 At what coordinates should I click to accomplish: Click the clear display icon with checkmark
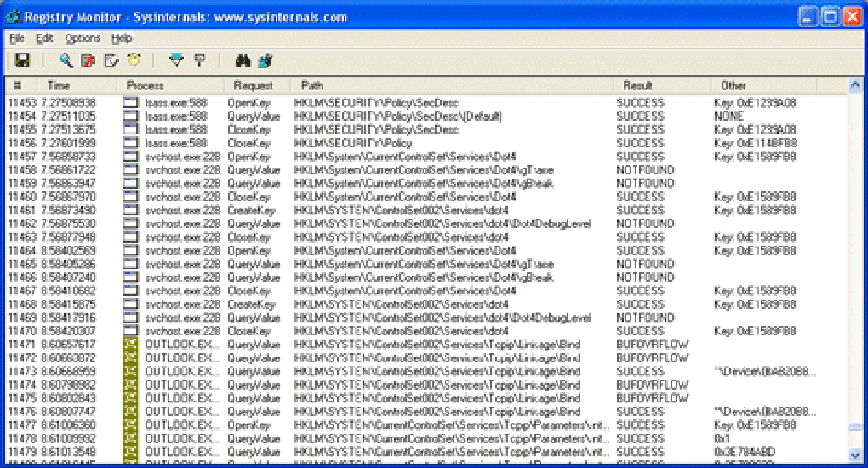point(111,60)
